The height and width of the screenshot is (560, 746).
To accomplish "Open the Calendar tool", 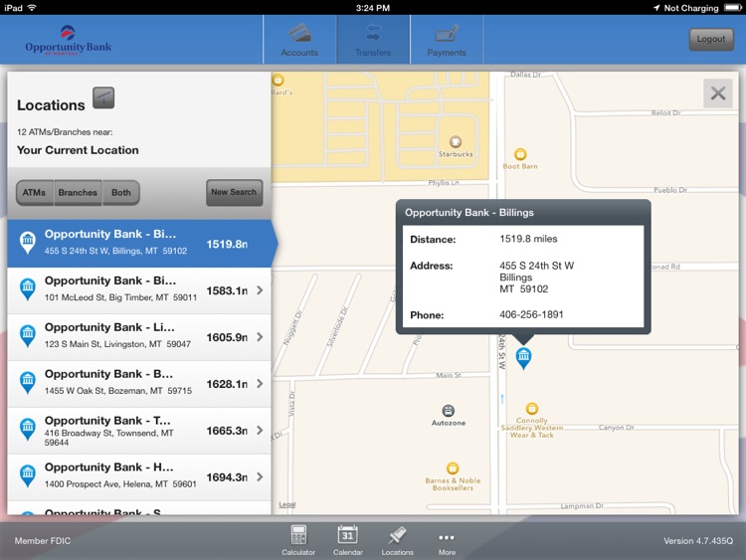I will point(348,540).
